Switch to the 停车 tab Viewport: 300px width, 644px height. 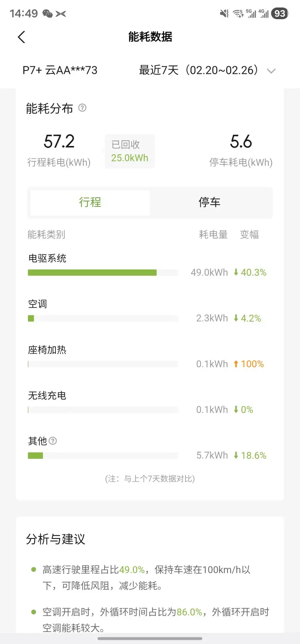[x=209, y=203]
